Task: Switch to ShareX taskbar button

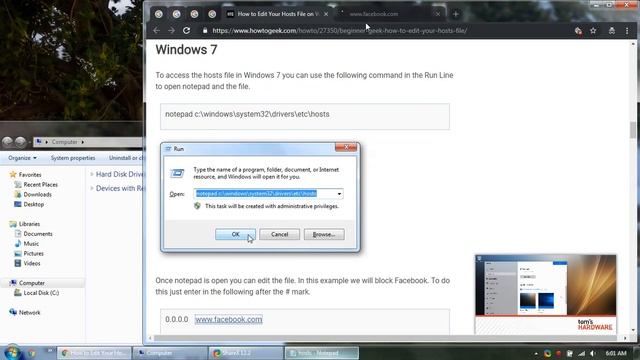Action: coord(246,353)
